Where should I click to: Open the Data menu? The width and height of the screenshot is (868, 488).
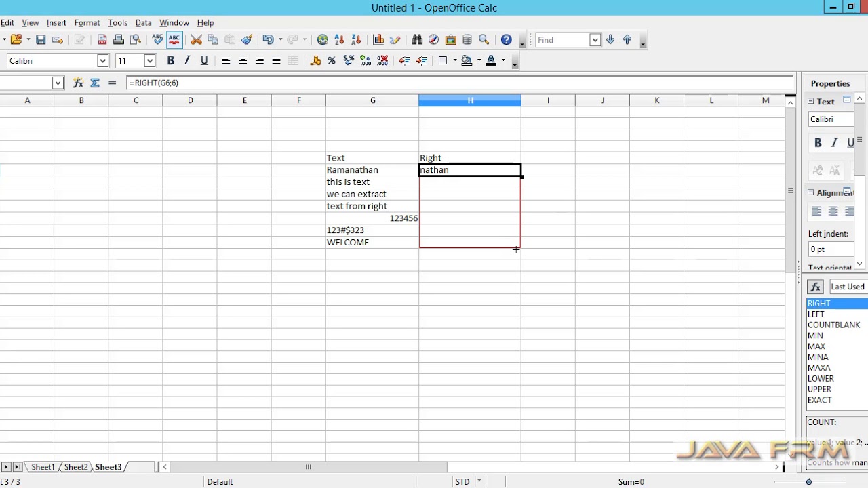click(x=143, y=22)
